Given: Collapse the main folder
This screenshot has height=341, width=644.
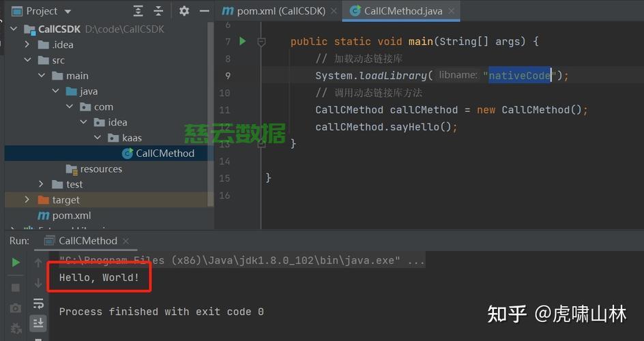Looking at the screenshot, I should point(42,75).
